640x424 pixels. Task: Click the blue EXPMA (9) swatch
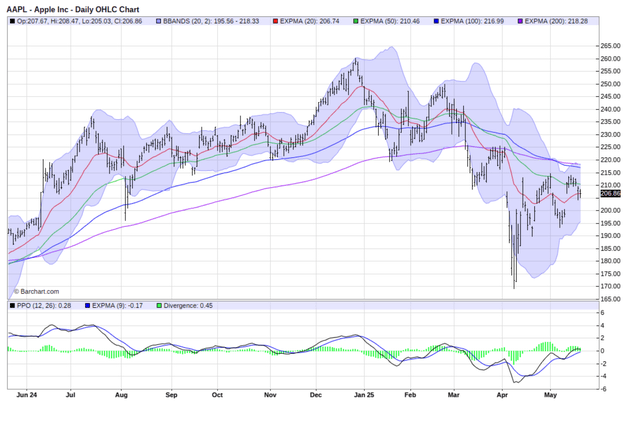(x=87, y=306)
